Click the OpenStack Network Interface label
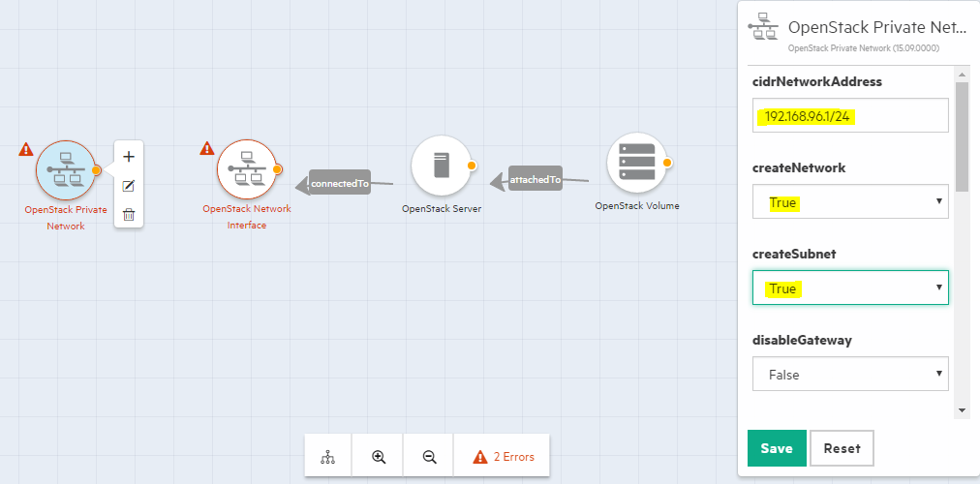Viewport: 980px width, 484px height. click(x=247, y=217)
